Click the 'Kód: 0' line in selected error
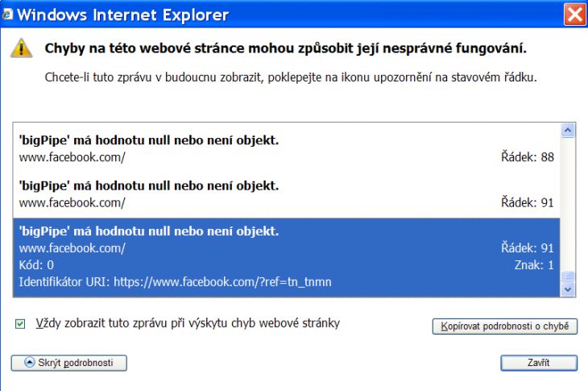The width and height of the screenshot is (588, 391). tap(36, 265)
